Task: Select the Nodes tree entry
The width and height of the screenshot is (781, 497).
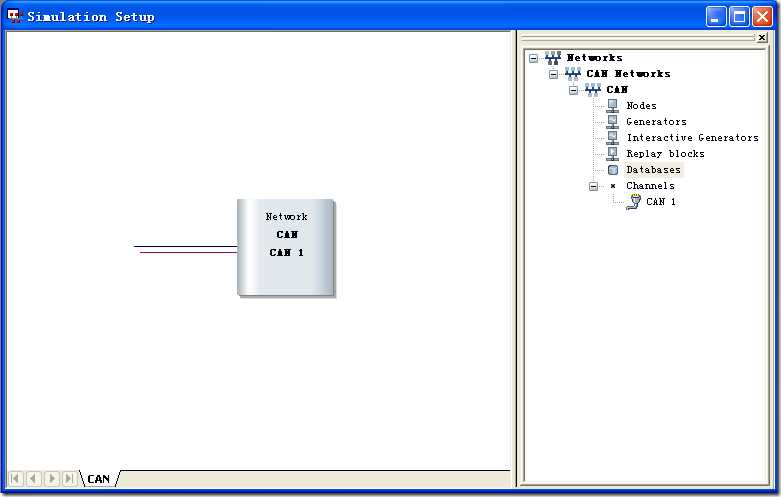Action: coord(641,106)
